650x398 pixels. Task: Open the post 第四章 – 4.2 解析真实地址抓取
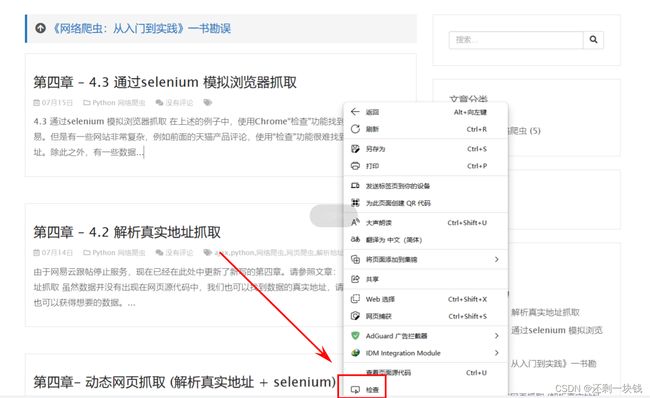(x=127, y=232)
